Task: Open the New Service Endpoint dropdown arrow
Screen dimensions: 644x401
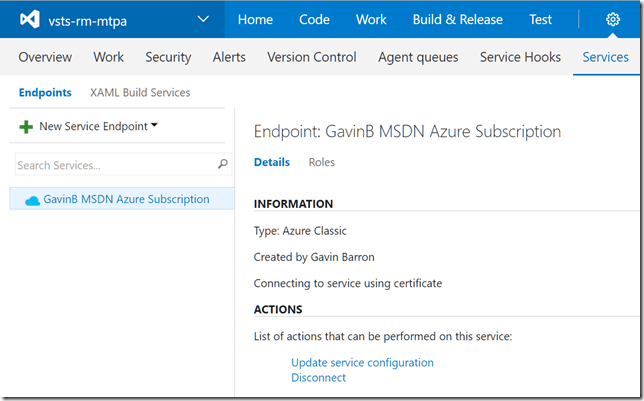Action: tap(154, 126)
